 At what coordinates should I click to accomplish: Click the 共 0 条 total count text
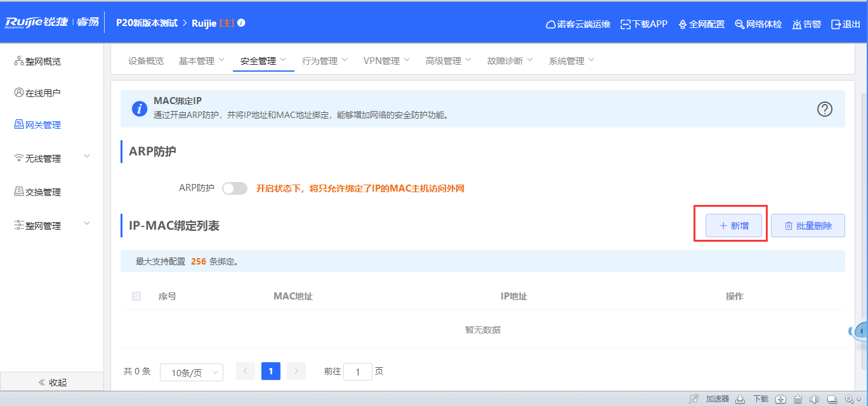pyautogui.click(x=137, y=371)
